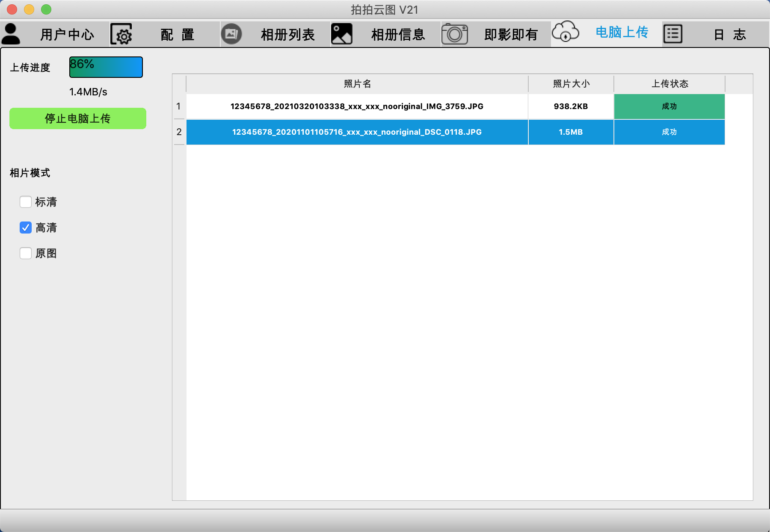
Task: Enable the 原图 photo mode checkbox
Action: pyautogui.click(x=26, y=253)
